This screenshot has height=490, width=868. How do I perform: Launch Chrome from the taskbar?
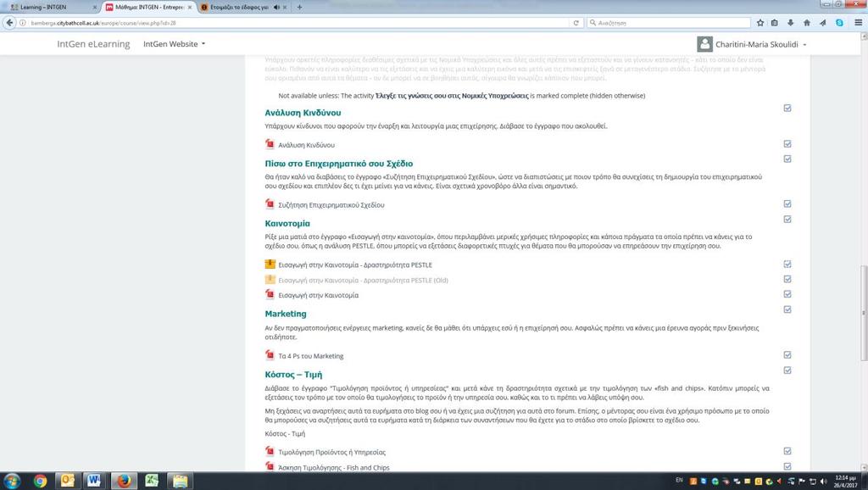tap(40, 481)
